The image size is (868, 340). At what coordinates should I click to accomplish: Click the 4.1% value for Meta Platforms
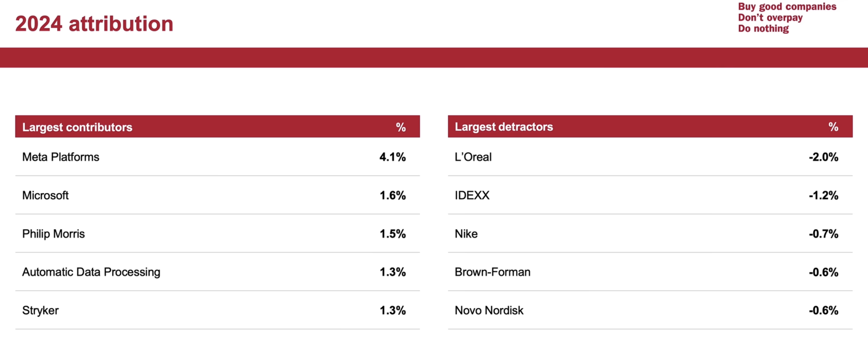(392, 157)
